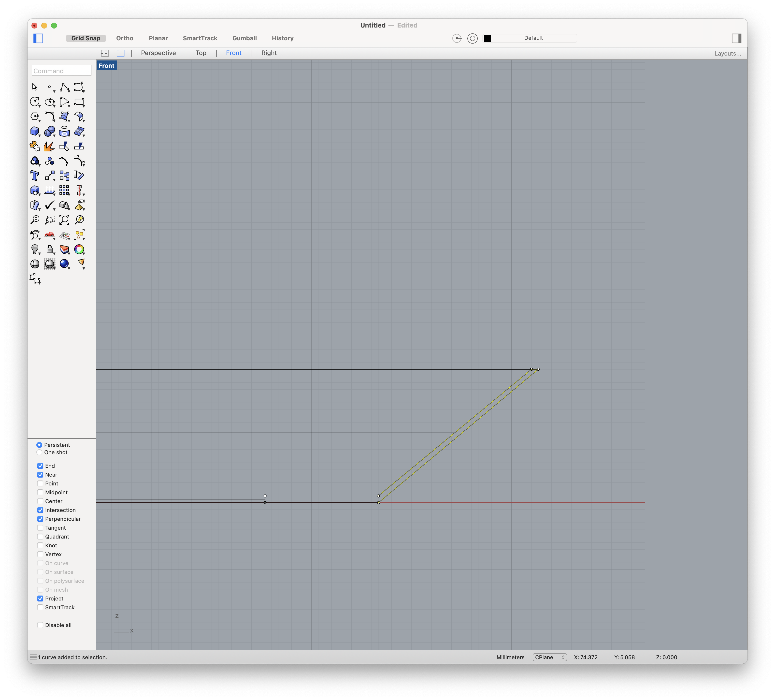Enable the Midpoint object snap
Image resolution: width=775 pixels, height=700 pixels.
point(40,492)
